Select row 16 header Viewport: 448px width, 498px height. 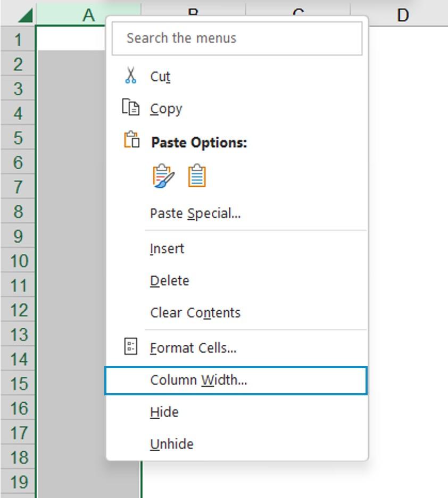point(18,408)
